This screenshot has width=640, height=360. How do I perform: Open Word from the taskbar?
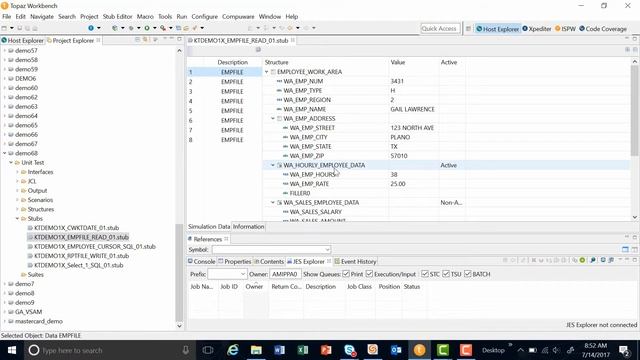(x=279, y=350)
